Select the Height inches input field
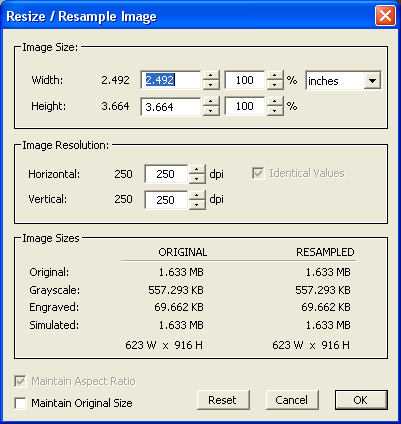Viewport: 401px width, 424px height. 171,106
